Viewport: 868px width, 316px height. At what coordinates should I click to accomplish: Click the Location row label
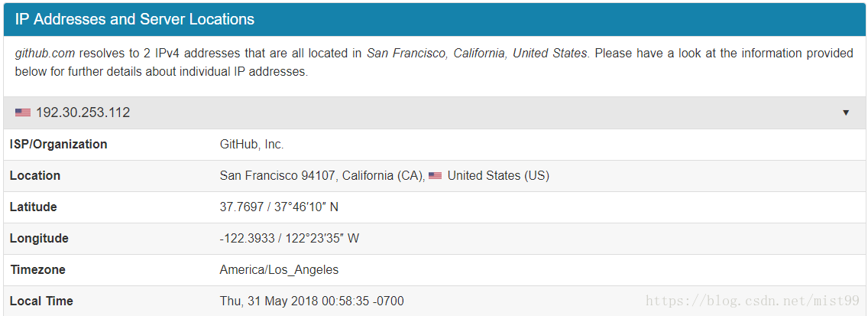(35, 176)
